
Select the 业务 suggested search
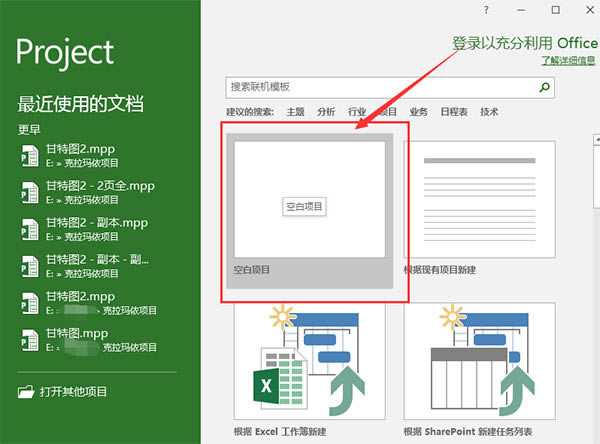coord(418,112)
